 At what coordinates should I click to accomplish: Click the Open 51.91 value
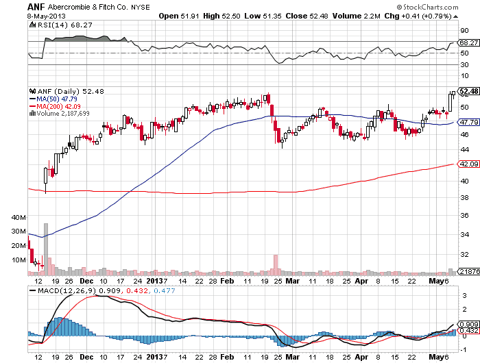pos(179,16)
